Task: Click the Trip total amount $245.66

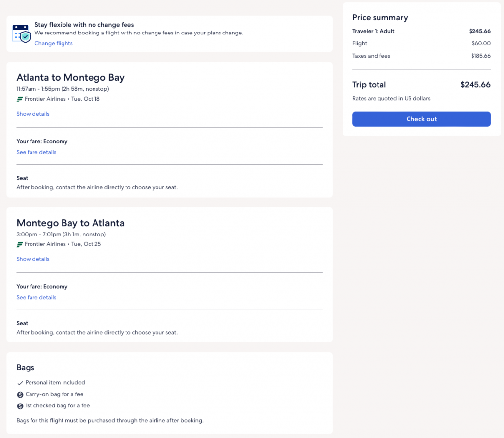Action: point(475,85)
